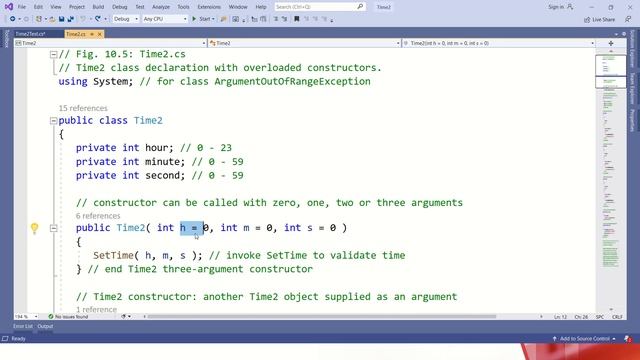Viewport: 640px width, 360px height.
Task: Collapse the Time2 constructor outline region
Action: pos(53,228)
